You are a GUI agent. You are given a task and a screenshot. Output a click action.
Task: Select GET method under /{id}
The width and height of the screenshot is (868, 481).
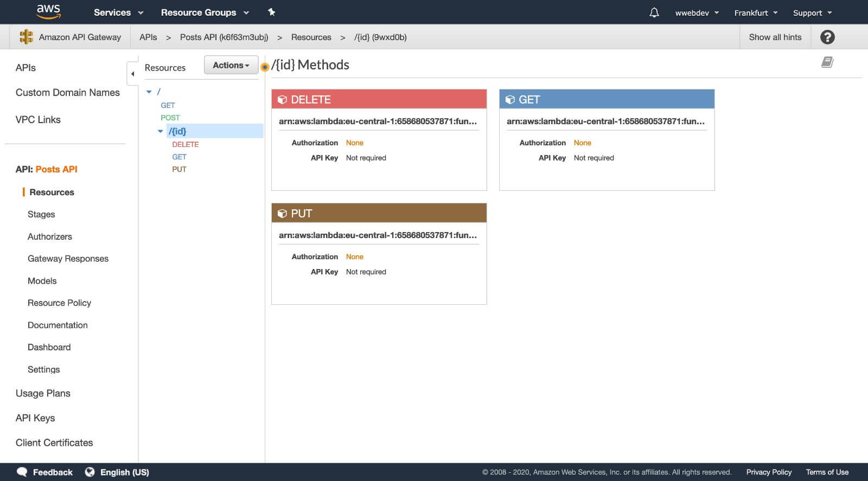179,157
